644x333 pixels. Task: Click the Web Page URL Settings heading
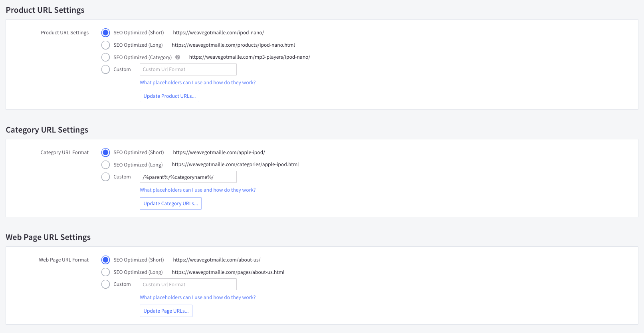48,237
